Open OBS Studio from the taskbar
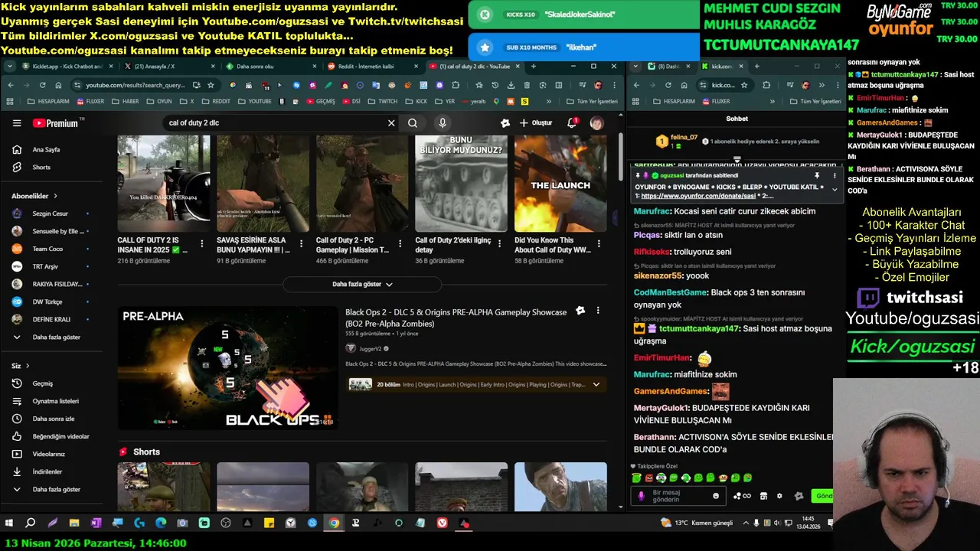 (225, 523)
